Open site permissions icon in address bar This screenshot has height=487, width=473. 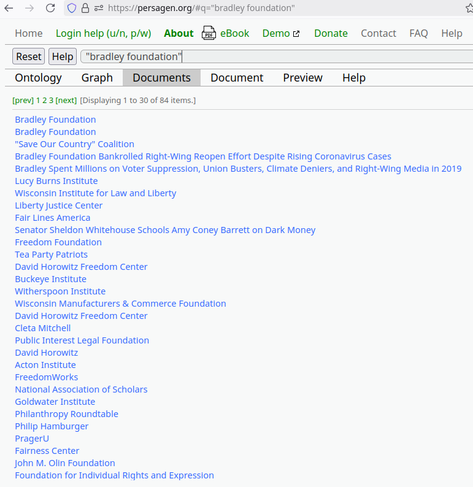click(99, 8)
